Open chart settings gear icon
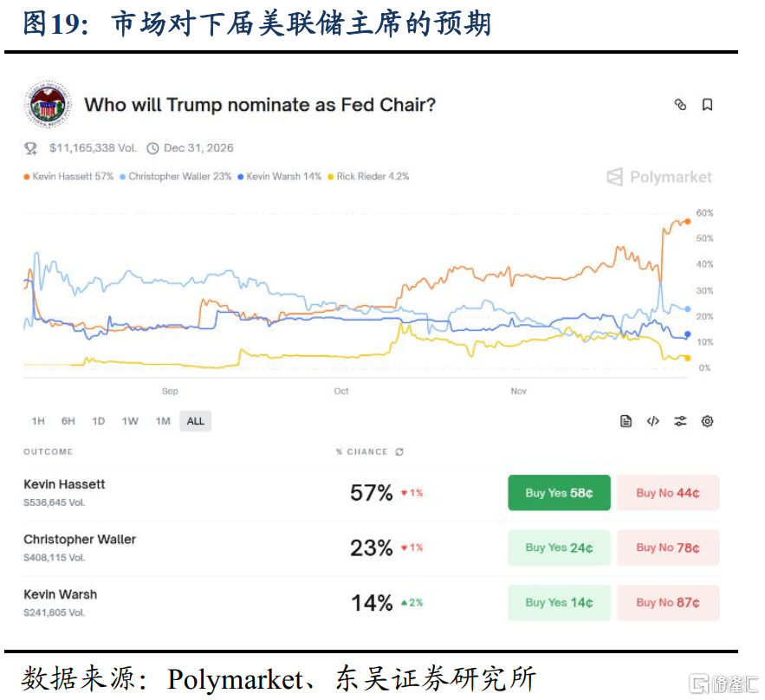765x700 pixels. [x=707, y=421]
